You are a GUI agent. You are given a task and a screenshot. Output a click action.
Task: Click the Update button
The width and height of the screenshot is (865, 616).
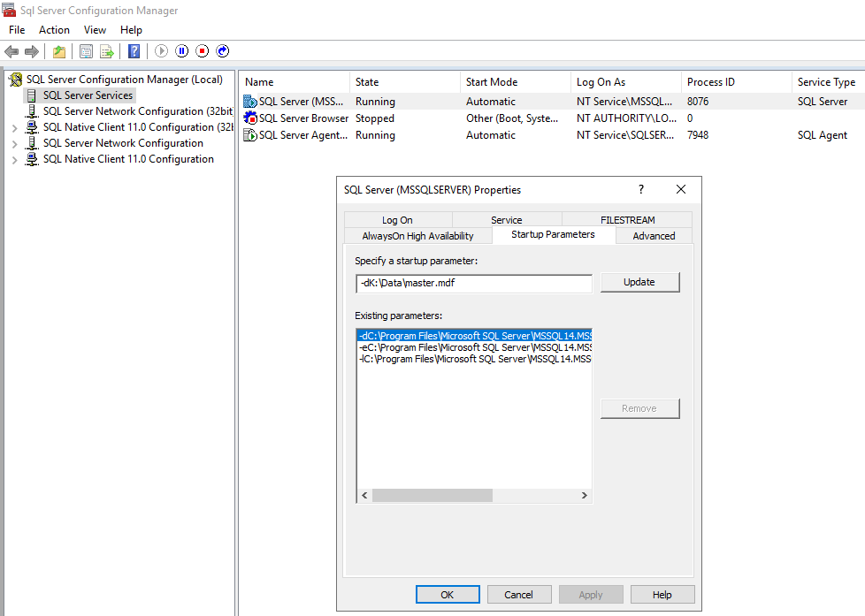(x=639, y=282)
